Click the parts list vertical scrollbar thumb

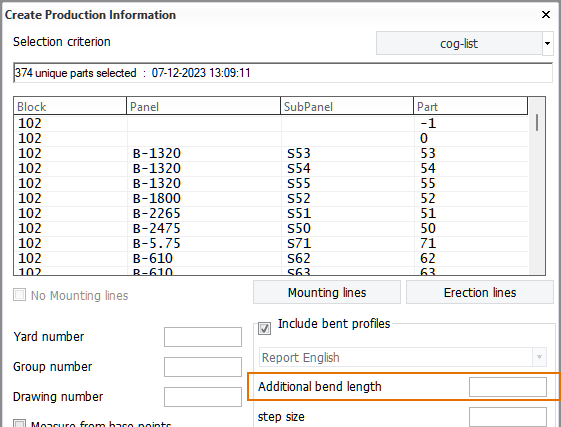point(537,122)
